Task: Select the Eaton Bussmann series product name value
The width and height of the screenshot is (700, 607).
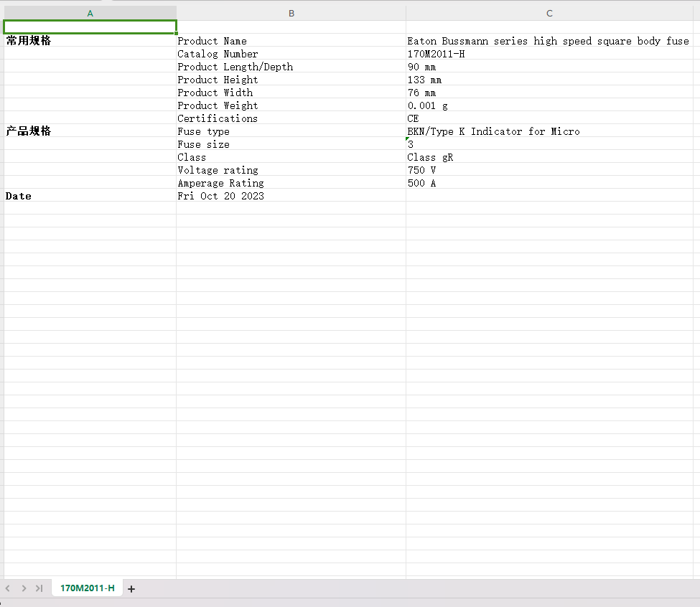Action: point(549,41)
